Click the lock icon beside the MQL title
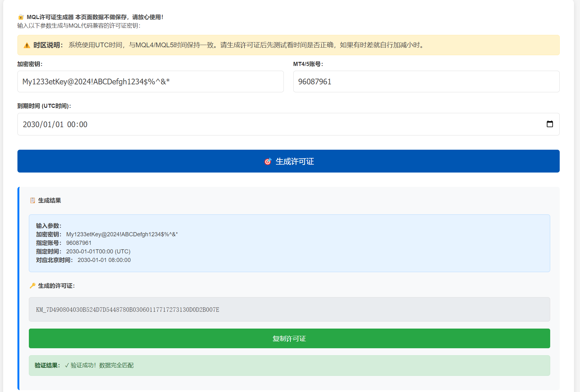Screen dimensions: 580x392 coord(21,17)
